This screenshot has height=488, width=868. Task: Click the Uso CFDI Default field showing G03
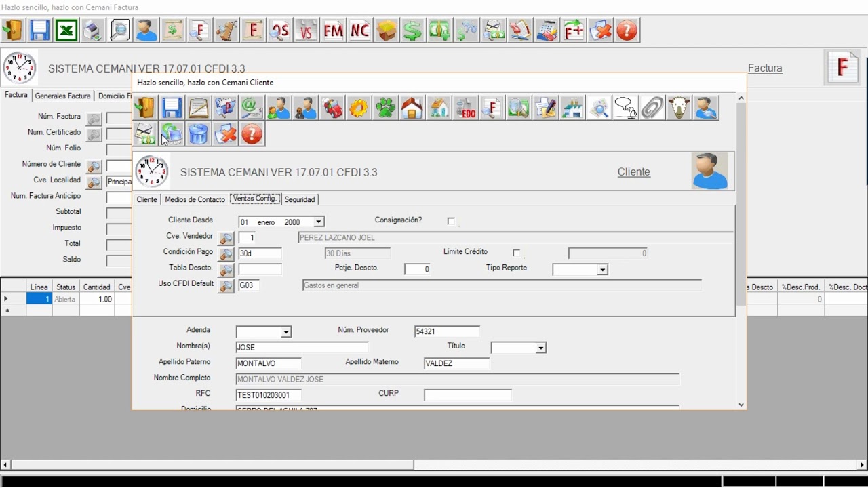click(248, 285)
